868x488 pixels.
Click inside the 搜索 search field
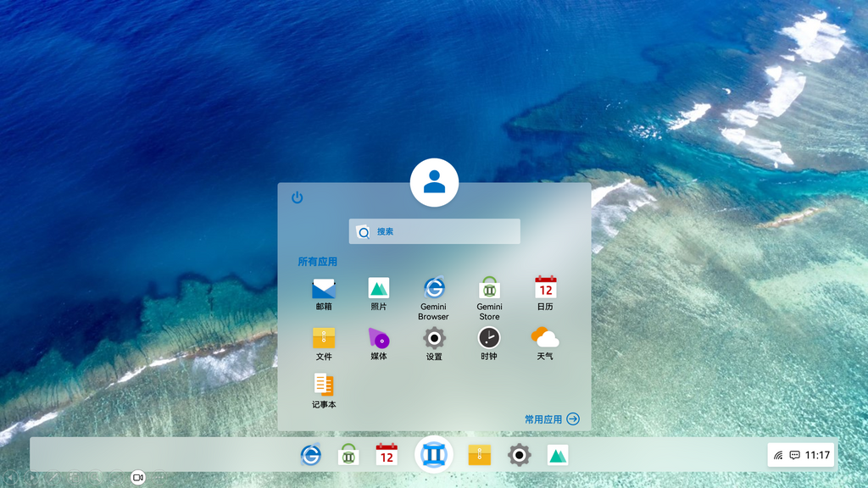coord(434,230)
